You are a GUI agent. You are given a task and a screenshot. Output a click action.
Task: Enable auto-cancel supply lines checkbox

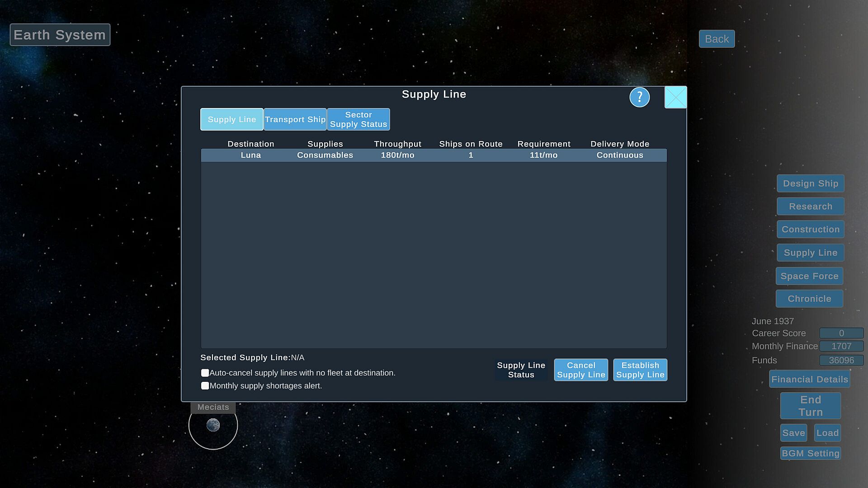(x=205, y=373)
